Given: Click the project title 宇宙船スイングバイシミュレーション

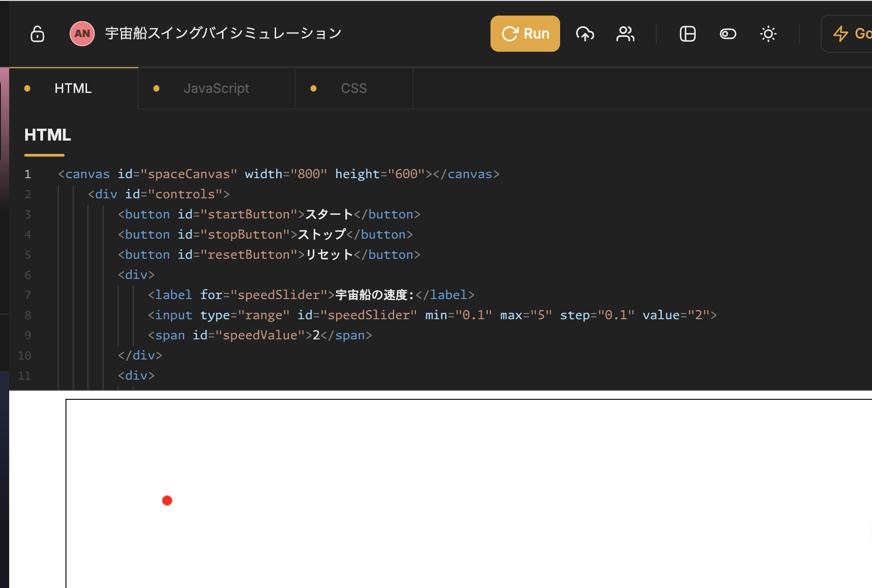Looking at the screenshot, I should 223,33.
